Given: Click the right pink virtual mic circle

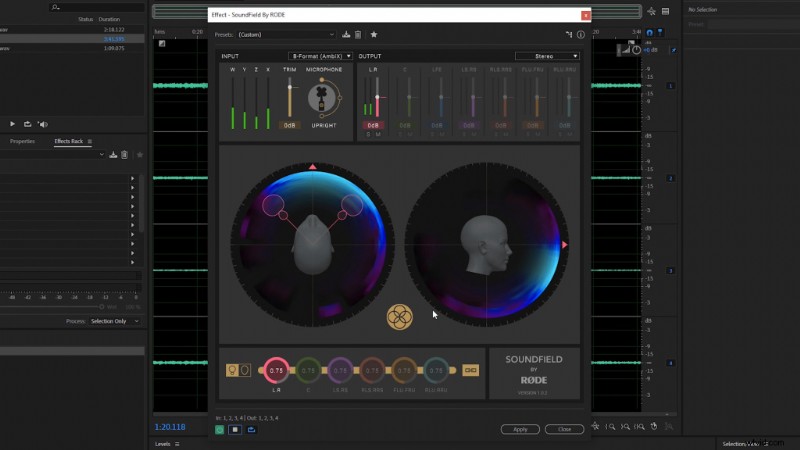Looking at the screenshot, I should click(x=352, y=205).
